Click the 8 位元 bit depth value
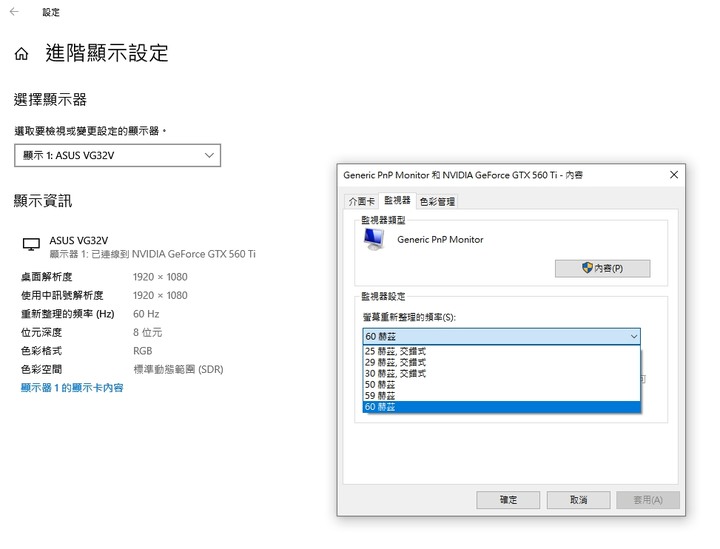Viewport: 720px width, 549px height. tap(147, 332)
